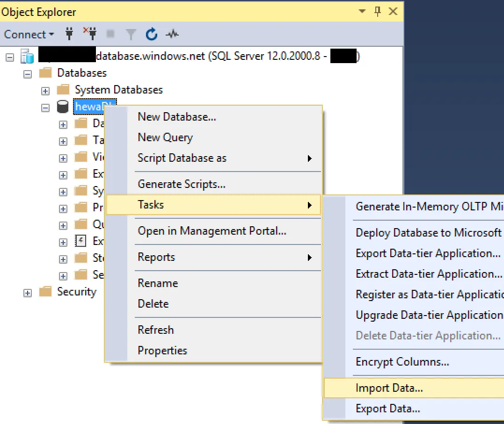Click the Refresh icon in the toolbar
The height and width of the screenshot is (424, 504).
pyautogui.click(x=151, y=34)
